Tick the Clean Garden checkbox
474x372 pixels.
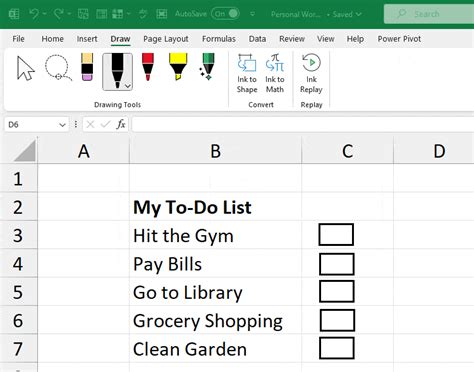coord(337,348)
